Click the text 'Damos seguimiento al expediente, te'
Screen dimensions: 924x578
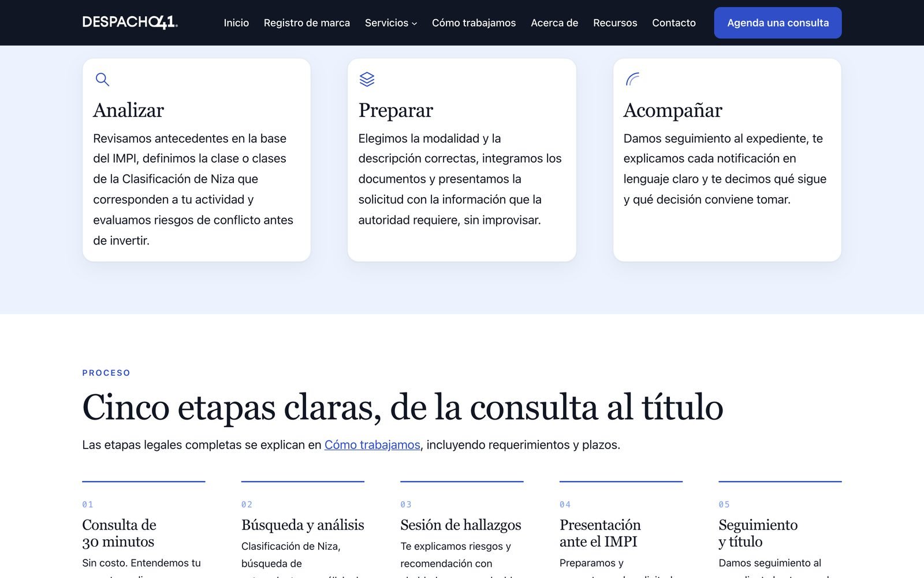pos(723,138)
